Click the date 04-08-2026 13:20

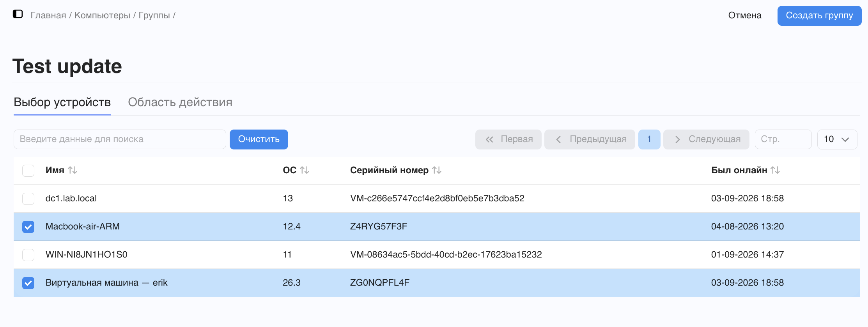[x=748, y=226]
